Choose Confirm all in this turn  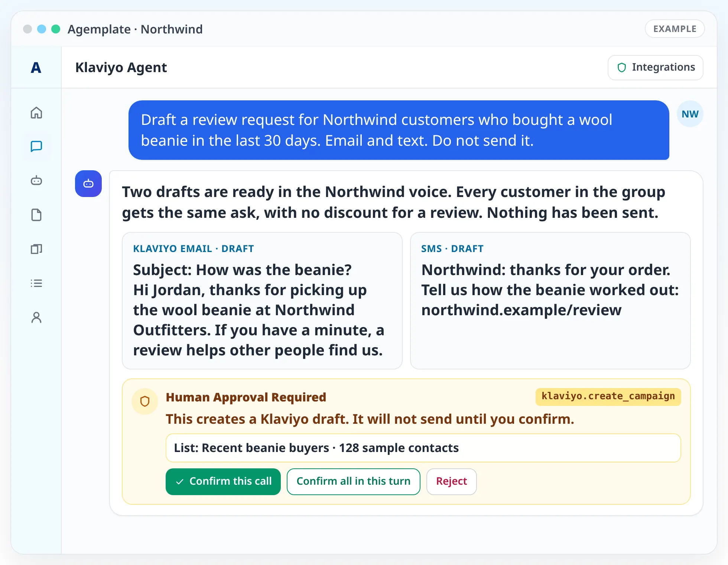(x=354, y=481)
